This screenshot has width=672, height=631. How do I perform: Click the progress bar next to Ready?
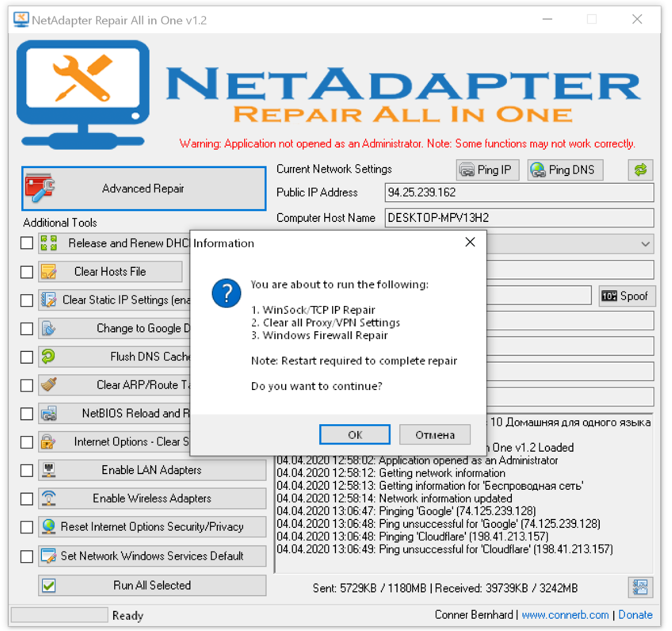59,615
